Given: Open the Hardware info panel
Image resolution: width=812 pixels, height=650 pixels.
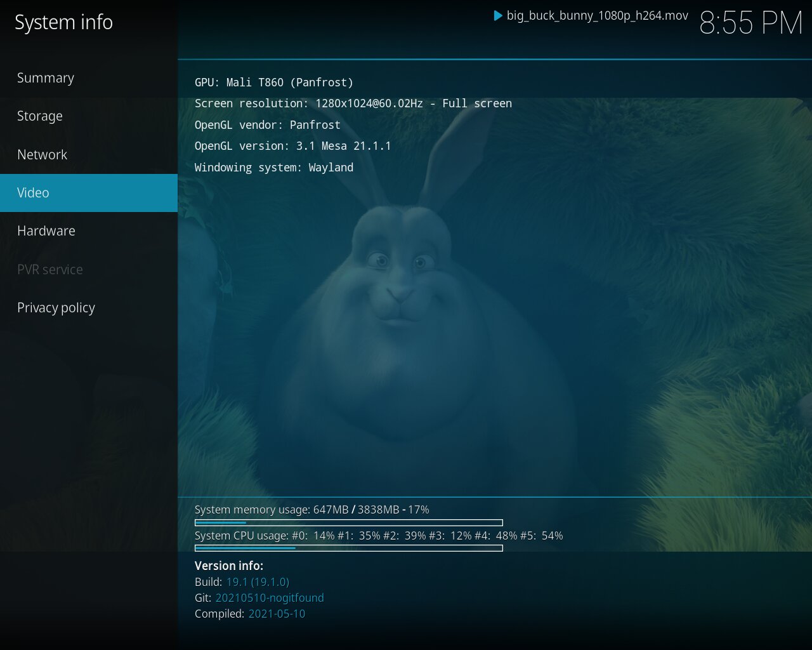Looking at the screenshot, I should 46,230.
